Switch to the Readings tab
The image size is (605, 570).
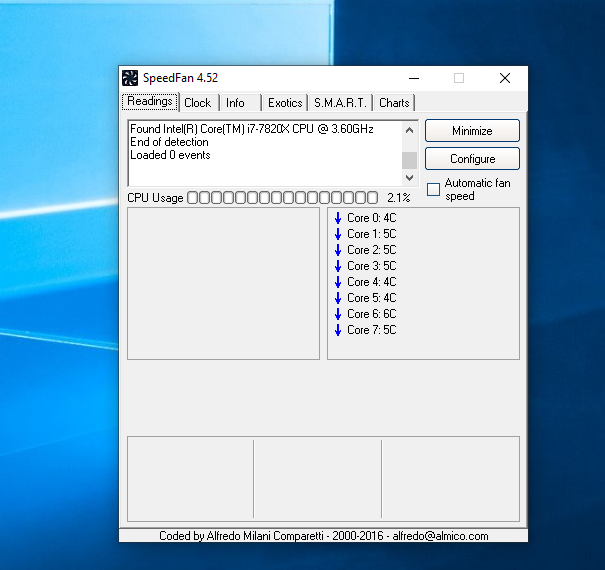[x=150, y=101]
